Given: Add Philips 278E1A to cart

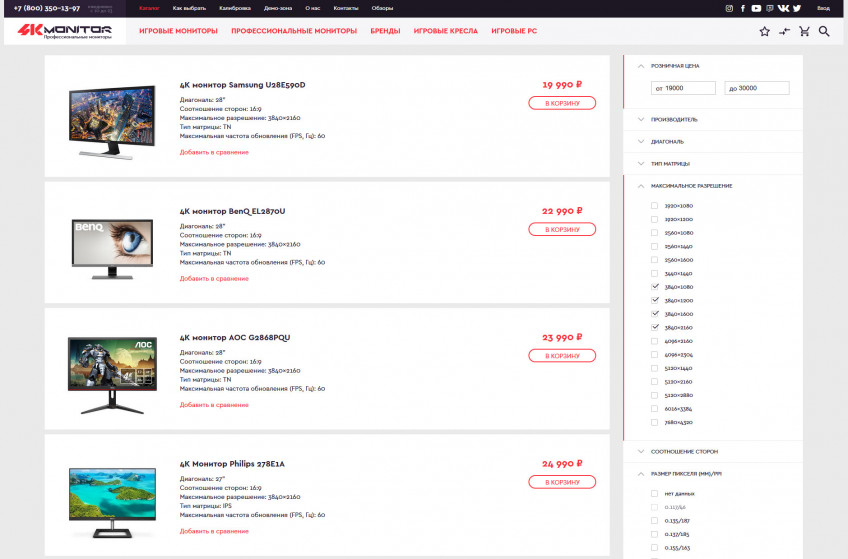Looking at the screenshot, I should pos(562,482).
